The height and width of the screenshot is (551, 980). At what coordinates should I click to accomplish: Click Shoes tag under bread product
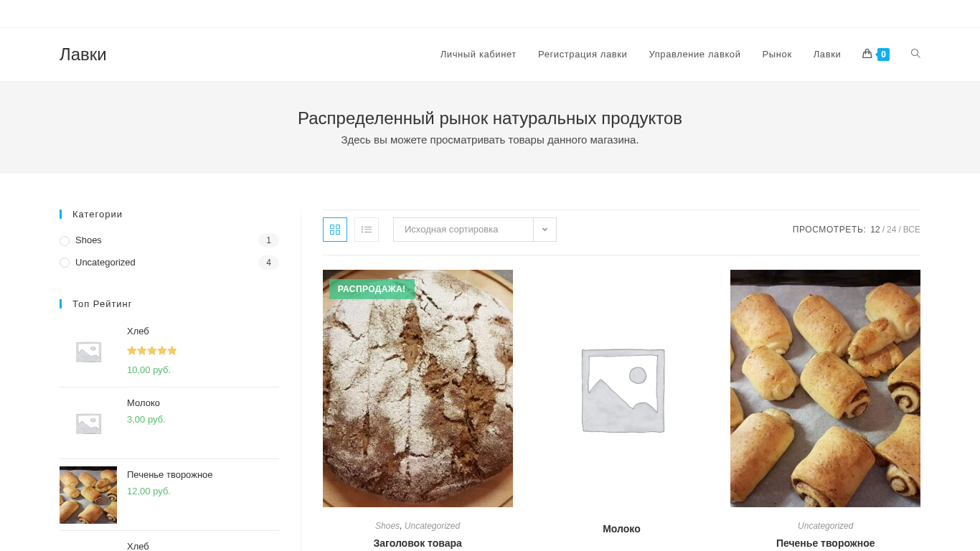pyautogui.click(x=387, y=526)
